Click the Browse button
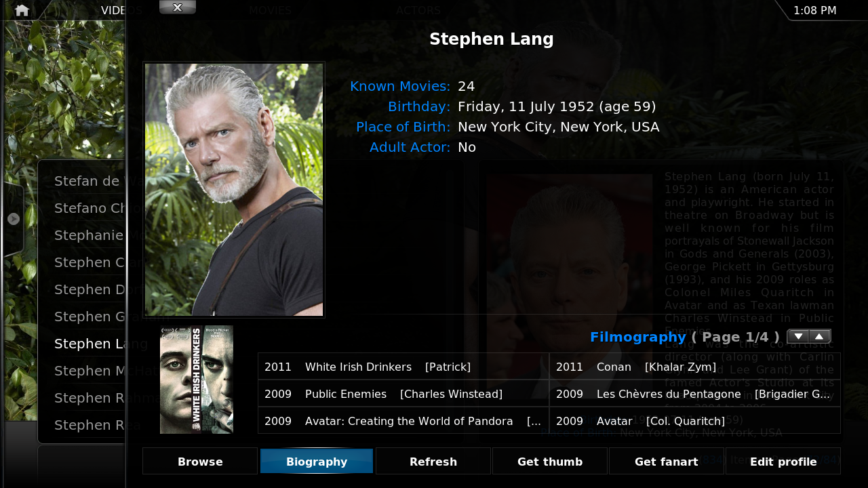The height and width of the screenshot is (488, 868). click(200, 462)
